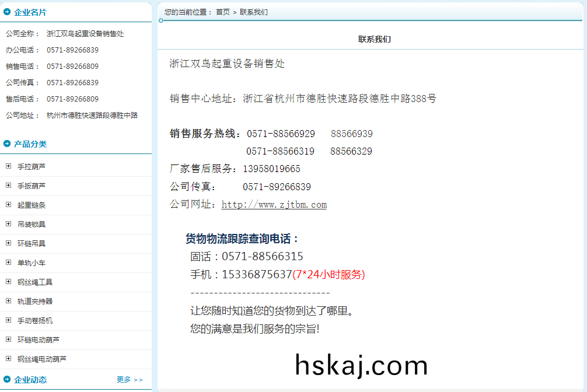Click the 产品分类 section heading
Screen dimensions: 587x392
pos(30,144)
